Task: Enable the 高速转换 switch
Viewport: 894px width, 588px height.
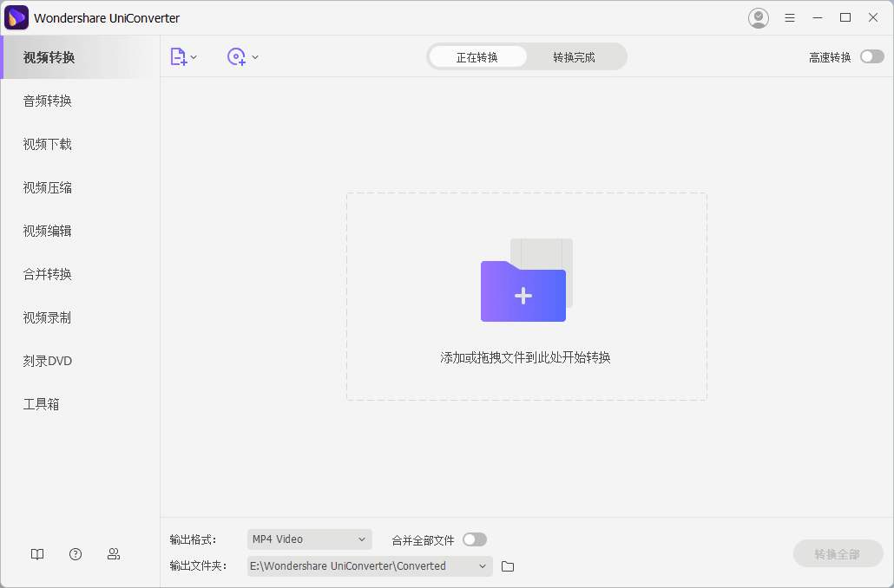Action: tap(871, 56)
